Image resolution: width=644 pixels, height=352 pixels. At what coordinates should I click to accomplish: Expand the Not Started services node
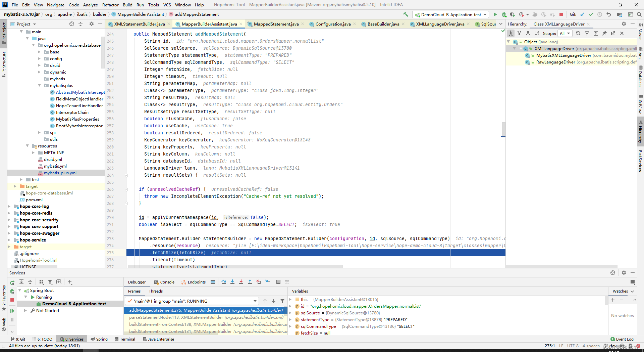(x=25, y=310)
